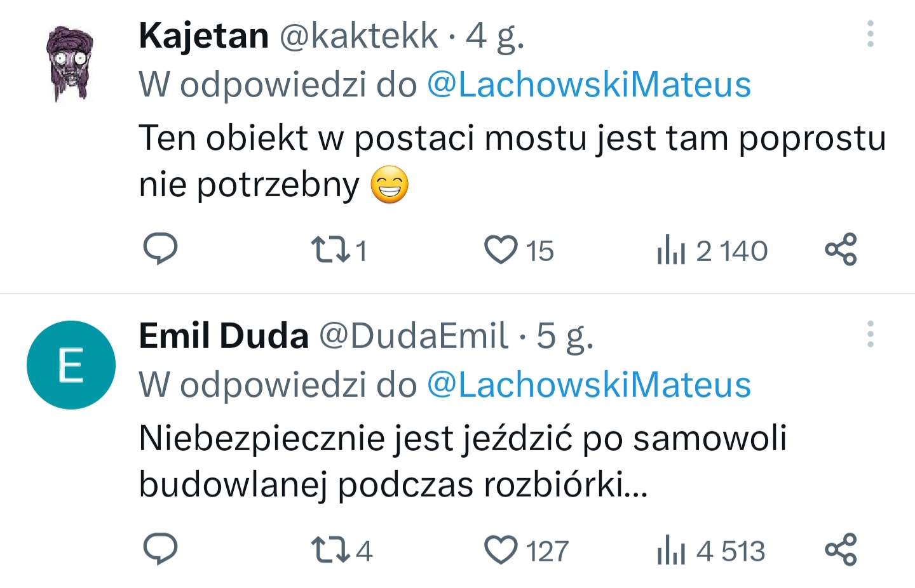View analytics showing 4 513 views

tap(711, 551)
